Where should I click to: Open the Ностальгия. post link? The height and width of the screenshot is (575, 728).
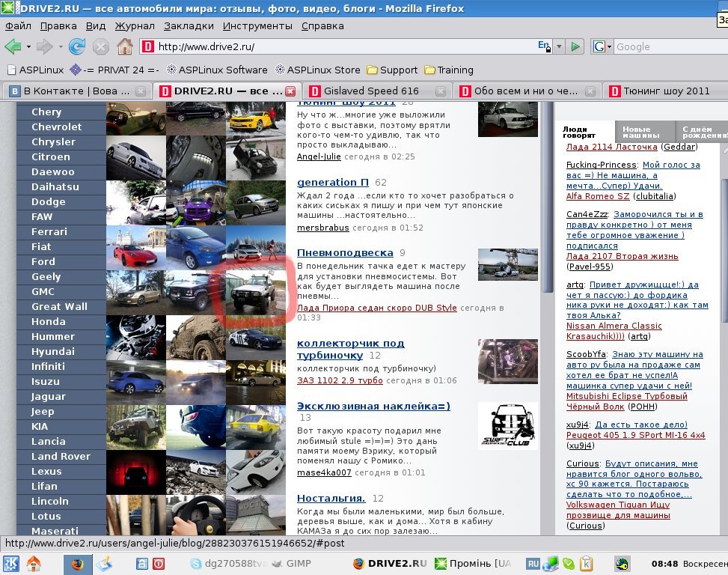click(x=331, y=498)
